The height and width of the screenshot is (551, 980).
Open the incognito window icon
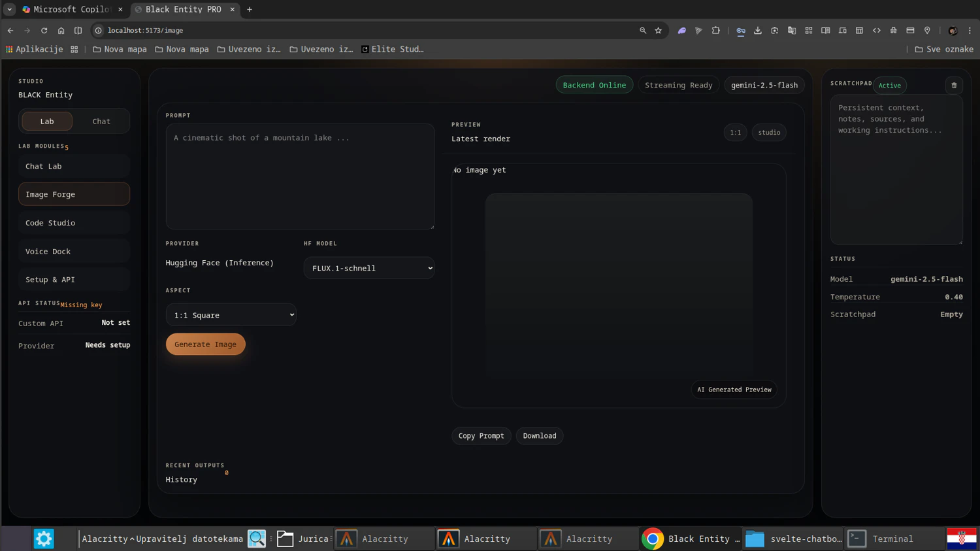click(894, 31)
